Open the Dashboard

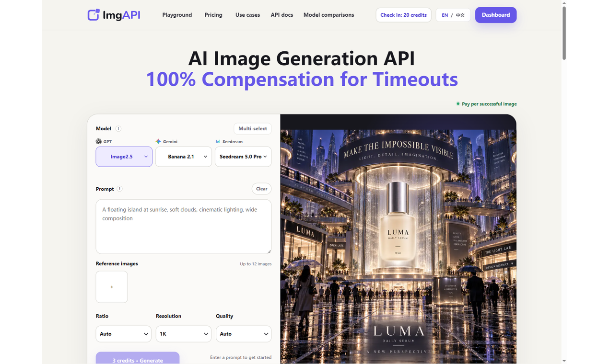(496, 15)
